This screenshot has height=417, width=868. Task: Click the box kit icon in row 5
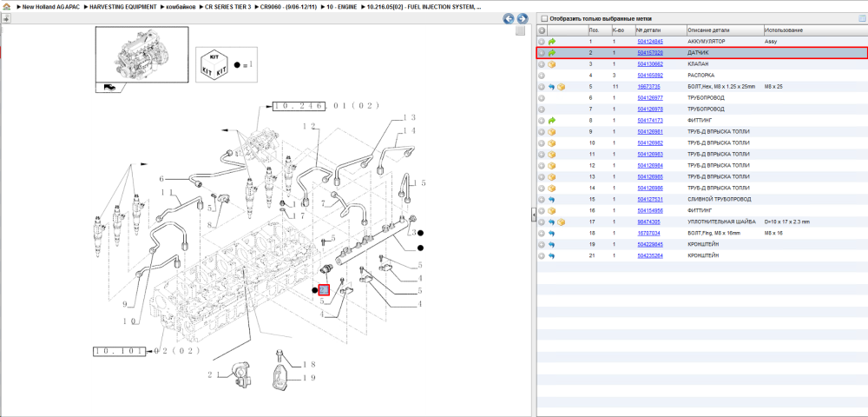pos(562,87)
